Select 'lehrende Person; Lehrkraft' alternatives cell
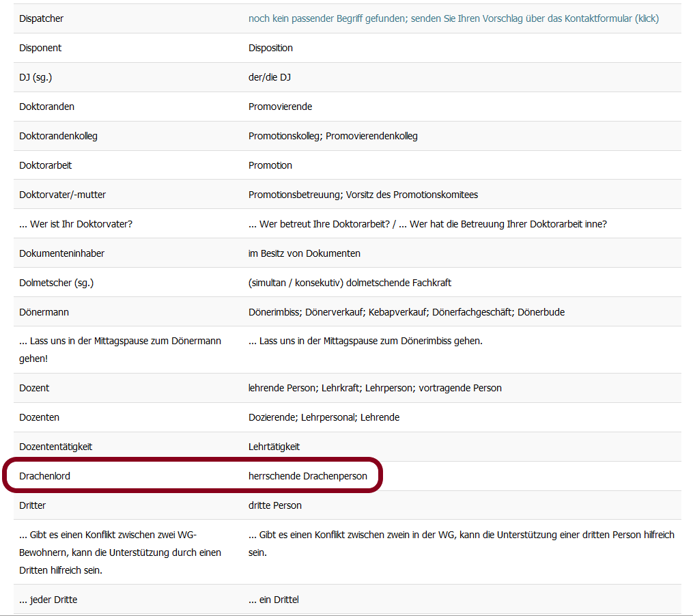Image resolution: width=693 pixels, height=616 pixels. pyautogui.click(x=375, y=389)
